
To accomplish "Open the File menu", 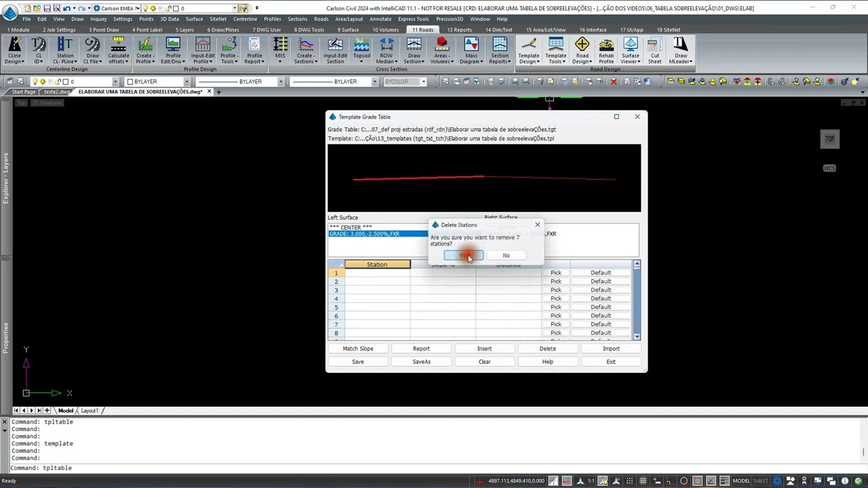I will pos(26,19).
